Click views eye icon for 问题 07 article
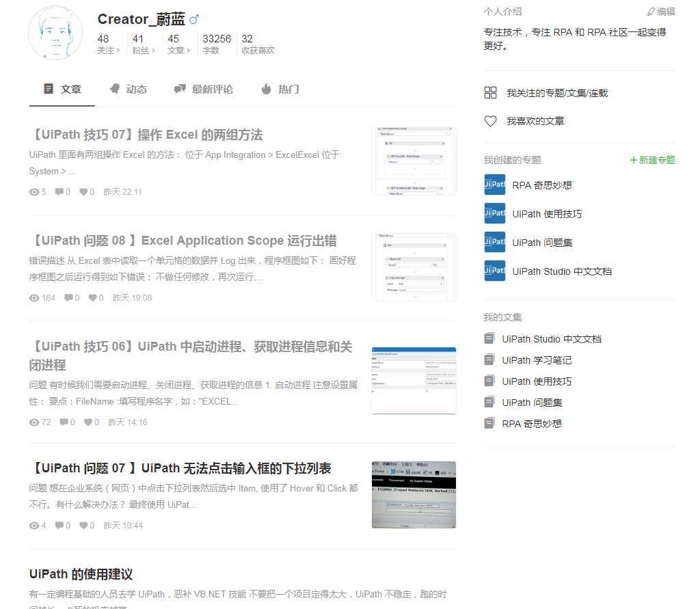Viewport: 700px width, 609px height. 34,526
